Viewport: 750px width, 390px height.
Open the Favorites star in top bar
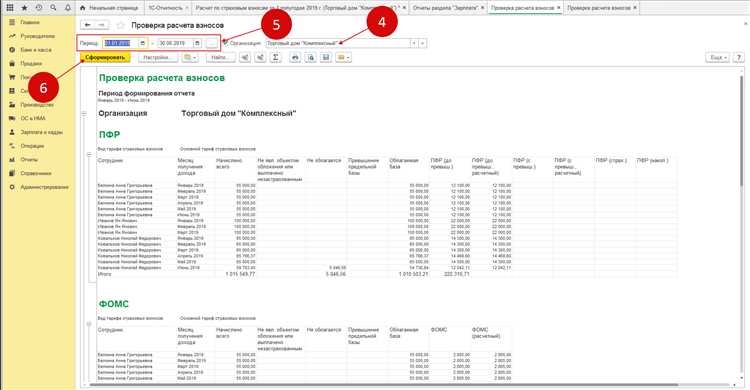click(24, 8)
